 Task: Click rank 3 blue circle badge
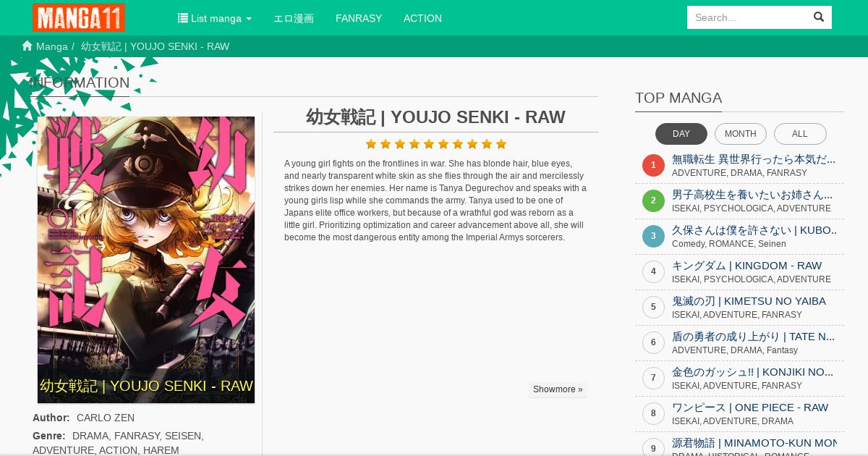[x=653, y=236]
